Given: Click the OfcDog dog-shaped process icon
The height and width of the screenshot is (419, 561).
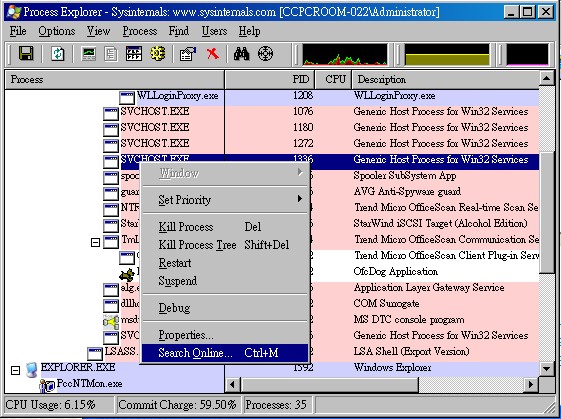Looking at the screenshot, I should pos(127,275).
